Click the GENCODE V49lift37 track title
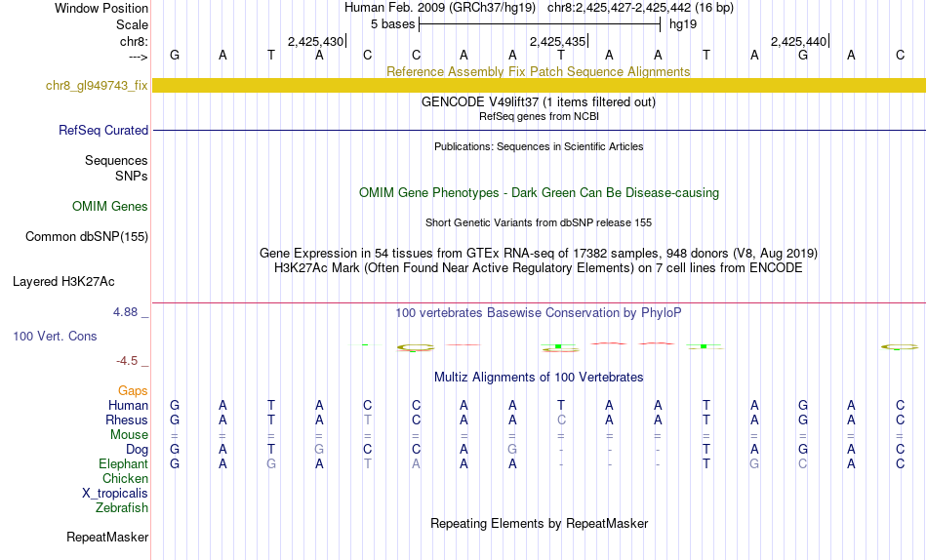This screenshot has width=927, height=560. coord(539,101)
